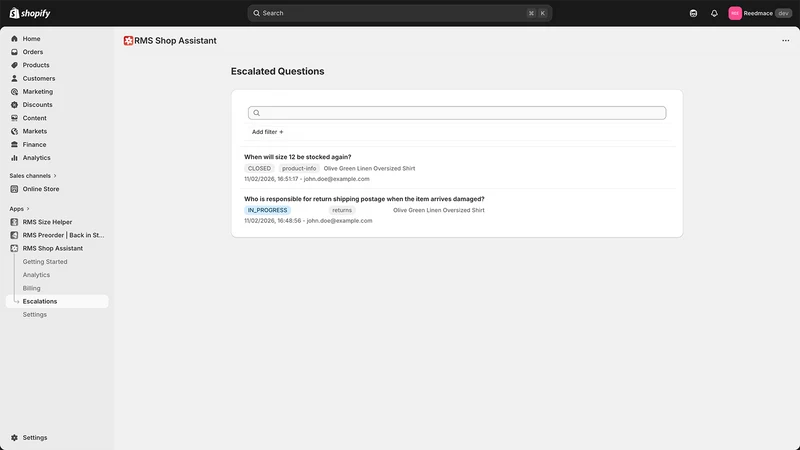Click the RMS Preorder app icon
This screenshot has width=800, height=450.
(14, 235)
